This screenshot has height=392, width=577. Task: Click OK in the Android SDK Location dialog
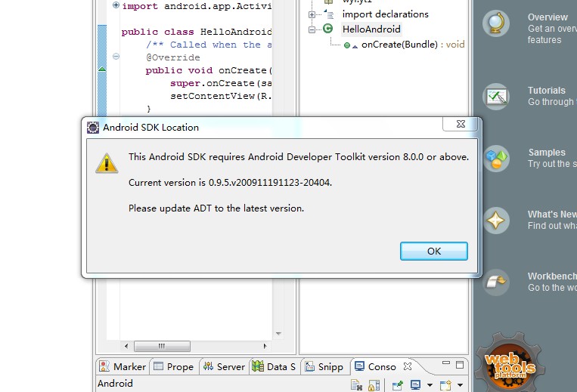pyautogui.click(x=434, y=251)
